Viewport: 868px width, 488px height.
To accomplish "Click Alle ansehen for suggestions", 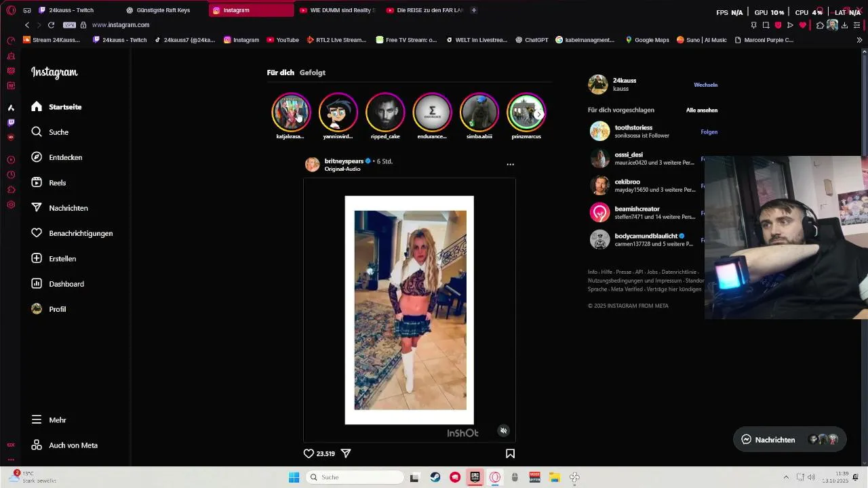I will point(701,110).
